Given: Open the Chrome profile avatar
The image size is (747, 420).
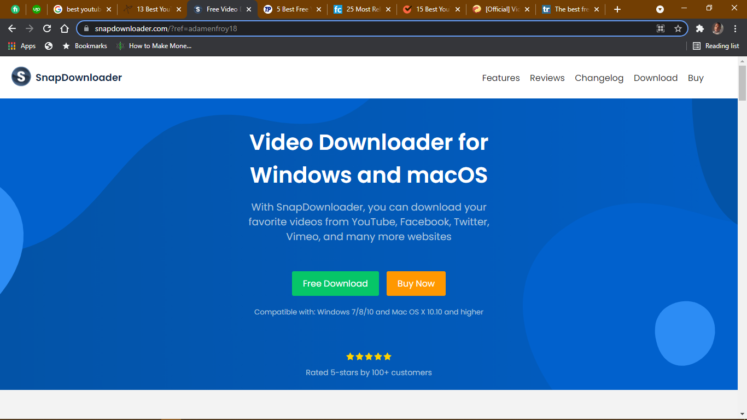Looking at the screenshot, I should point(717,29).
